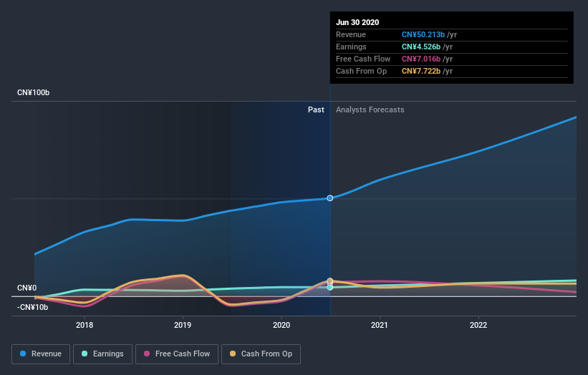Select the 2020 x-axis label
Screen dimensions: 588x375
[x=281, y=325]
